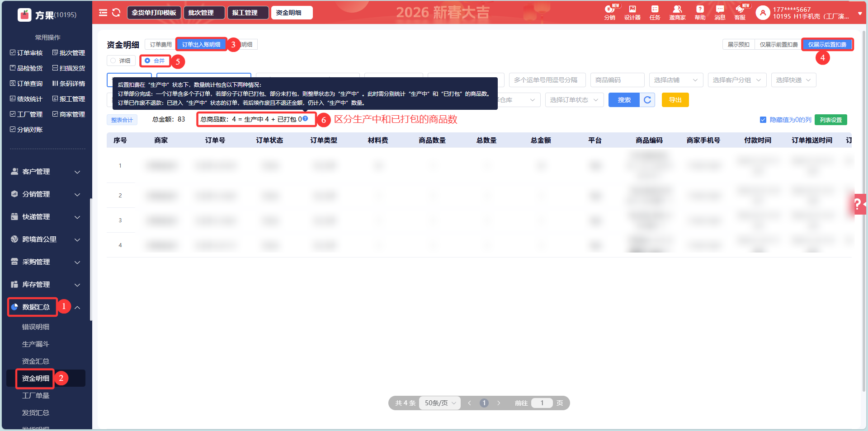Click the reset icon button next to 搜索
The image size is (868, 431).
point(647,100)
